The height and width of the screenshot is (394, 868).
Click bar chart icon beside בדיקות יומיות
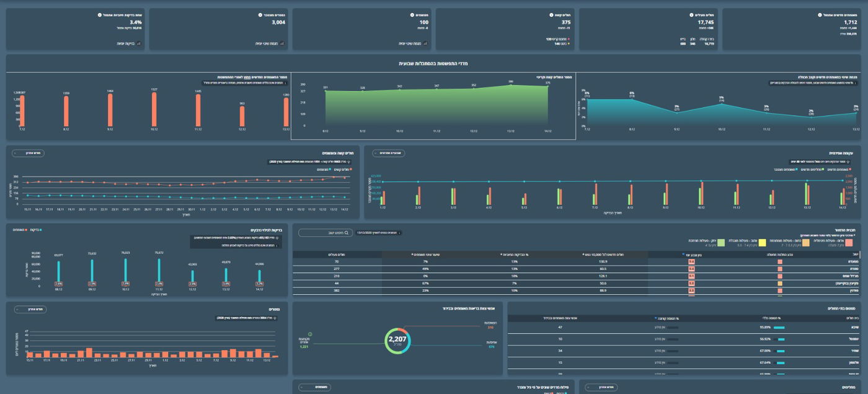[x=138, y=43]
